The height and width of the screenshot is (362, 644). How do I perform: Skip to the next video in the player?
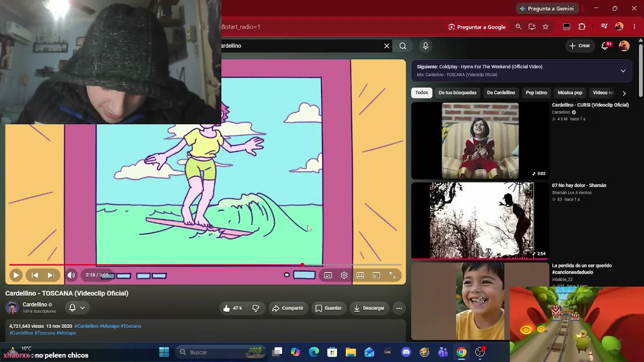pyautogui.click(x=51, y=275)
